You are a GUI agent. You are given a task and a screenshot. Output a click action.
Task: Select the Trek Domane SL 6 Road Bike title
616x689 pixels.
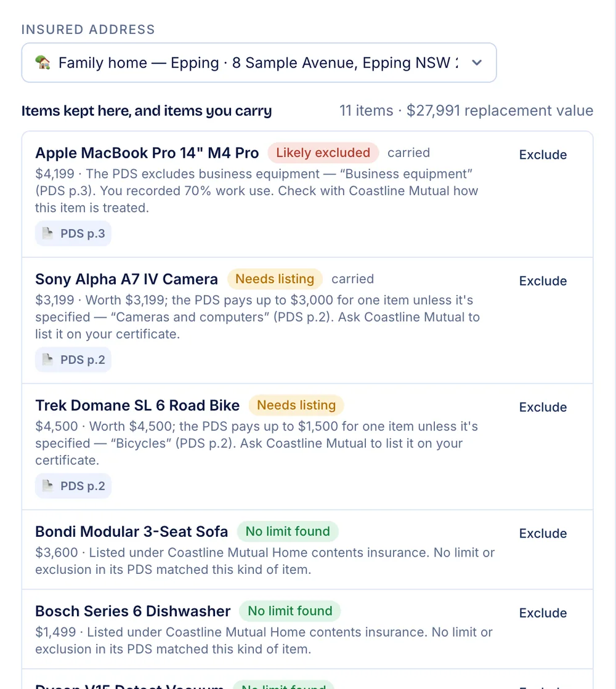coord(137,405)
